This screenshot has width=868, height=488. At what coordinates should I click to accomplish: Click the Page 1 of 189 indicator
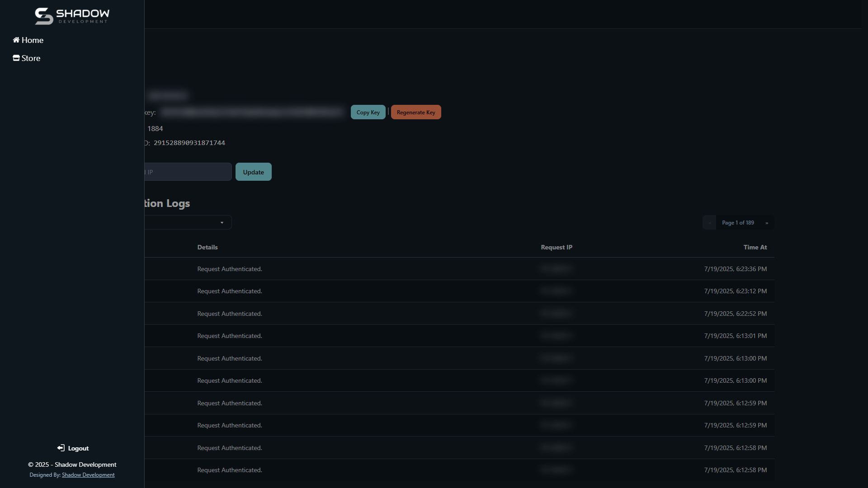click(x=738, y=223)
